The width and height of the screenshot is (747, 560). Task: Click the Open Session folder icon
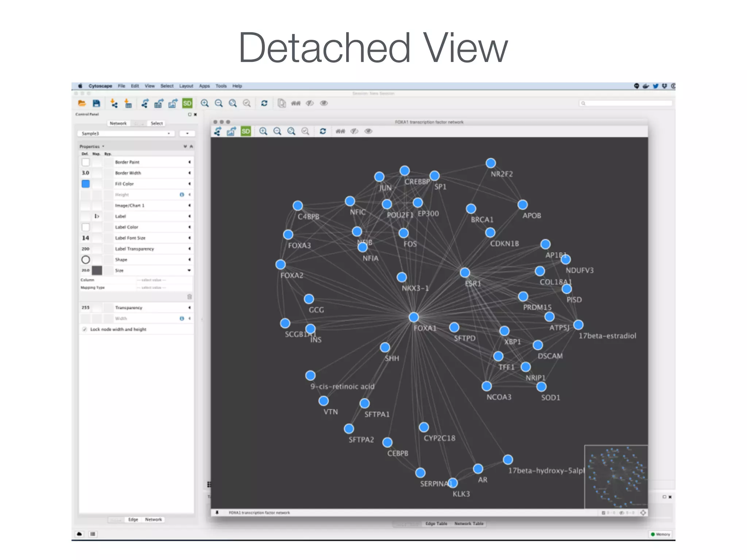click(x=82, y=104)
